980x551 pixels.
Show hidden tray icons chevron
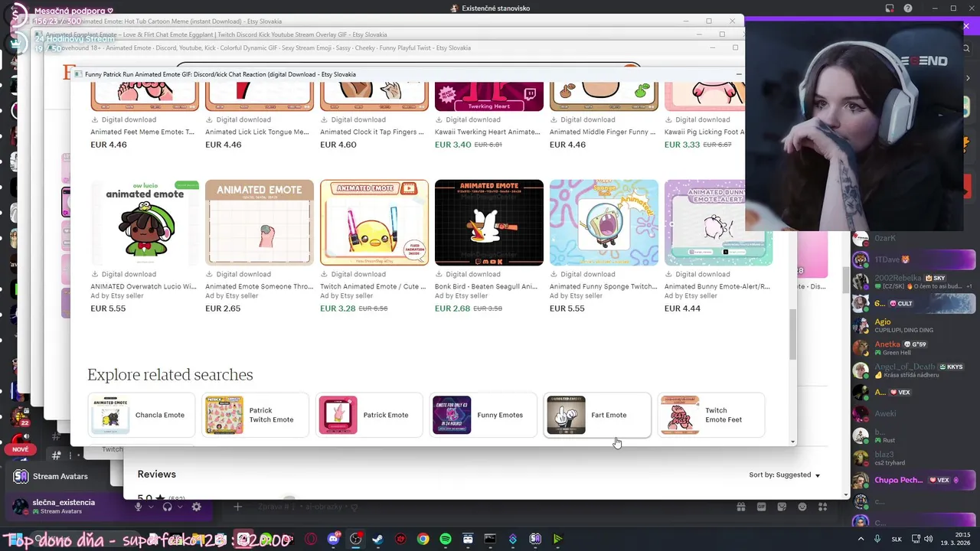coord(860,539)
